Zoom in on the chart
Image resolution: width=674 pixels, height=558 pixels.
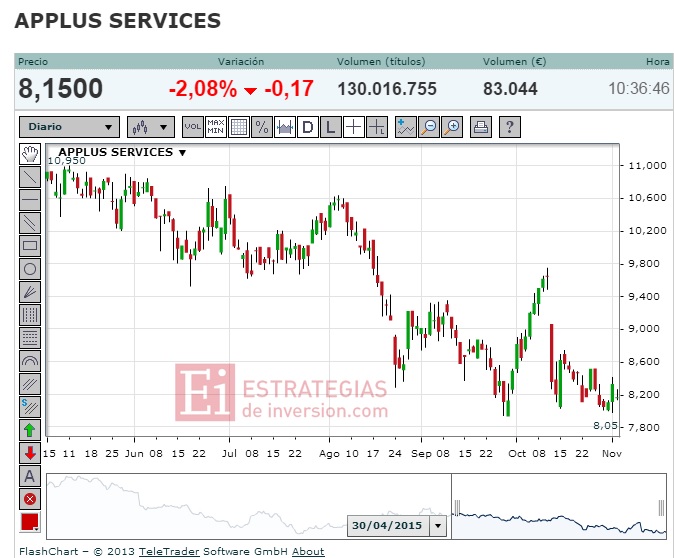452,127
